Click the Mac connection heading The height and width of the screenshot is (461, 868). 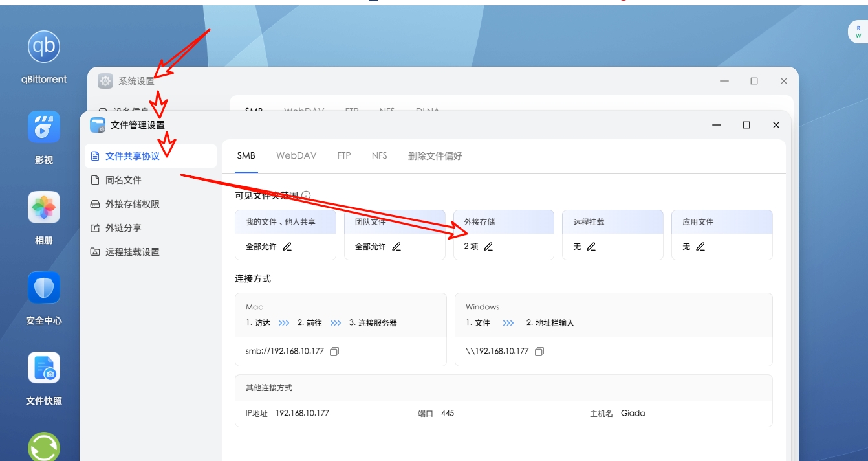coord(254,307)
